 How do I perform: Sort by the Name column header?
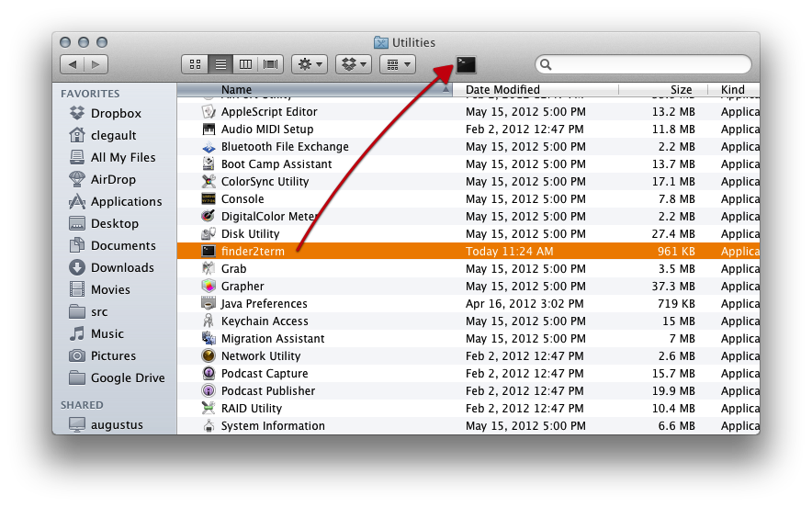coord(314,90)
